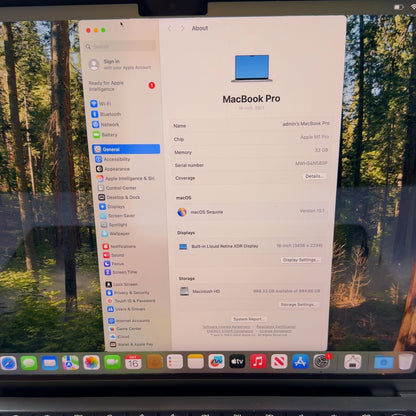Open App Store from the Dock

pos(300,361)
